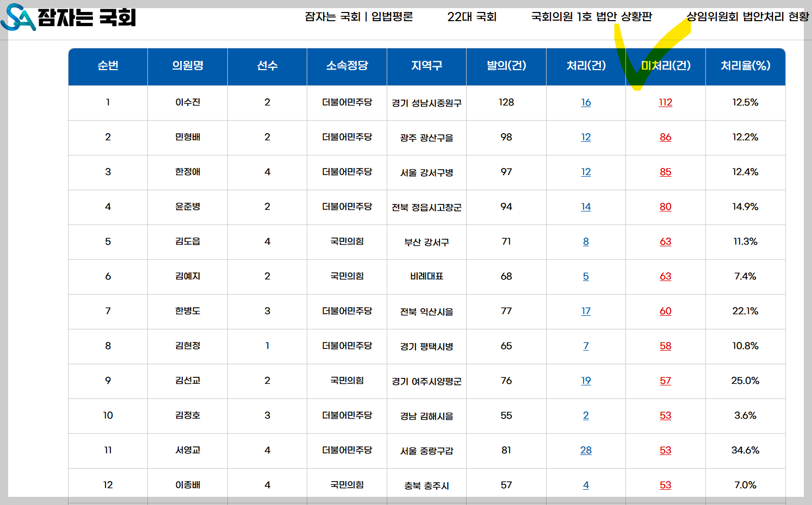
Task: Go to the 22대 국회 menu
Action: click(472, 17)
